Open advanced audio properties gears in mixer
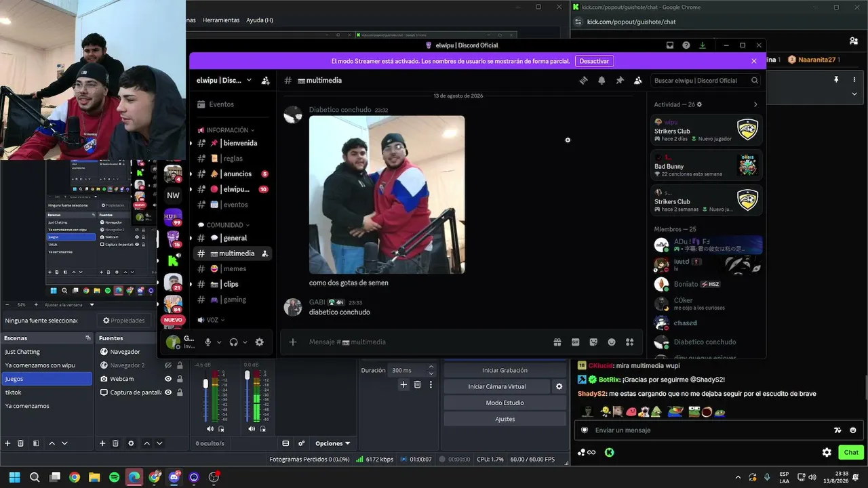The width and height of the screenshot is (868, 488). pos(302,443)
